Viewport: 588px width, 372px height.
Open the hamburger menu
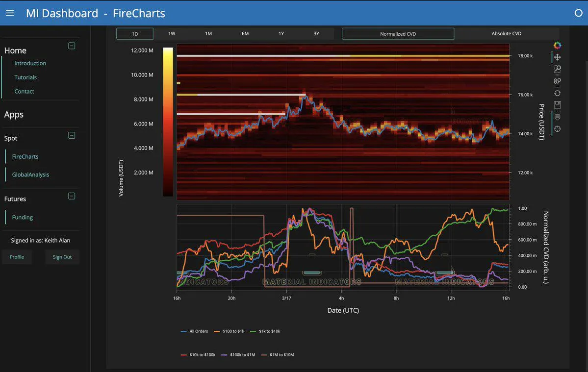(x=10, y=13)
